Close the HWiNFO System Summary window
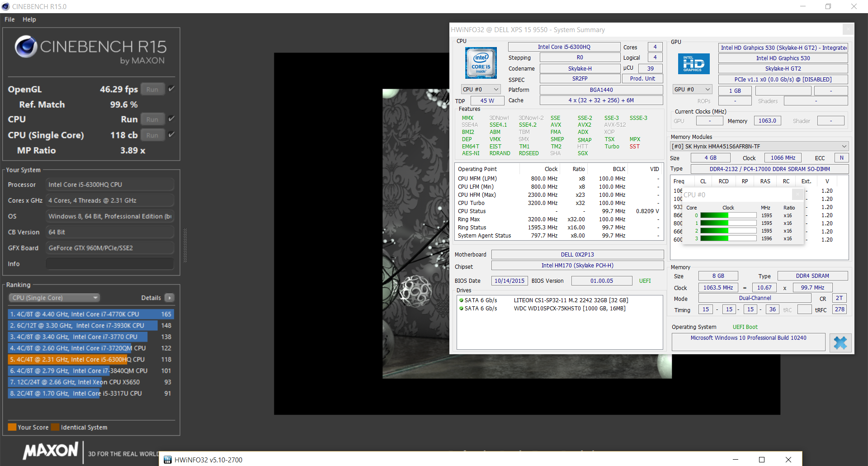The width and height of the screenshot is (868, 466). 848,29
